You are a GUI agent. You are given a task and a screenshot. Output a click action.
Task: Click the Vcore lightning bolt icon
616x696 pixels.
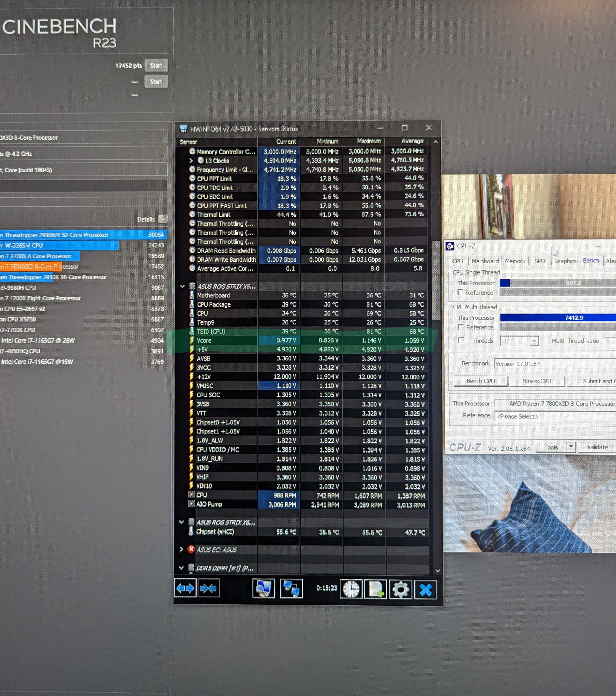coord(191,340)
